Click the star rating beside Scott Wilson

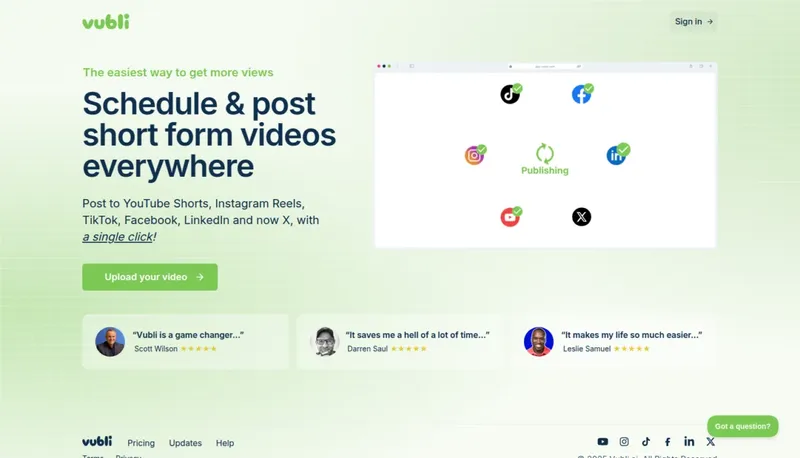pos(199,349)
